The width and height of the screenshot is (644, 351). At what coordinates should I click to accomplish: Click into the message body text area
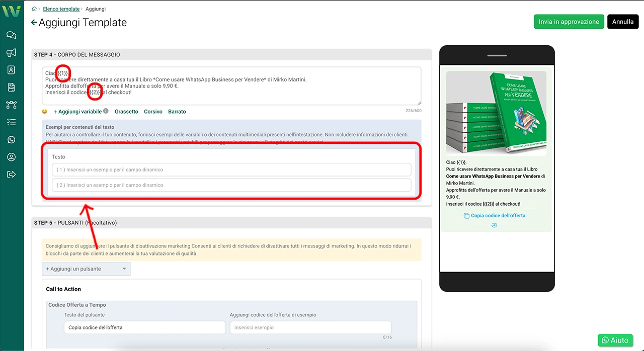coord(231,86)
